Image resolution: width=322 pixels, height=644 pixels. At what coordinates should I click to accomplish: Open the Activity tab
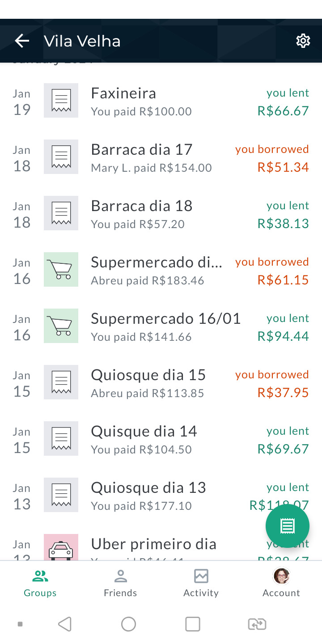tap(201, 583)
